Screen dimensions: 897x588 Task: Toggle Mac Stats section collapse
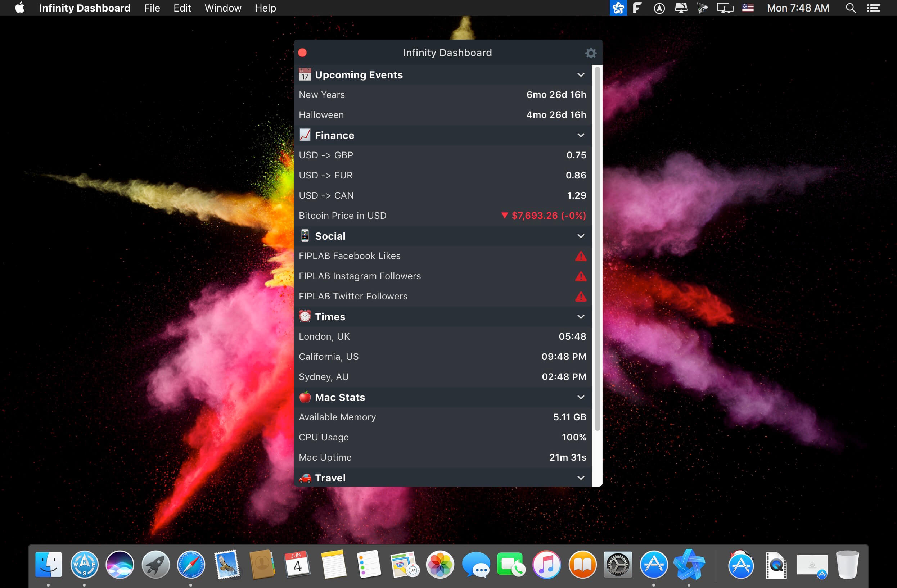click(580, 397)
